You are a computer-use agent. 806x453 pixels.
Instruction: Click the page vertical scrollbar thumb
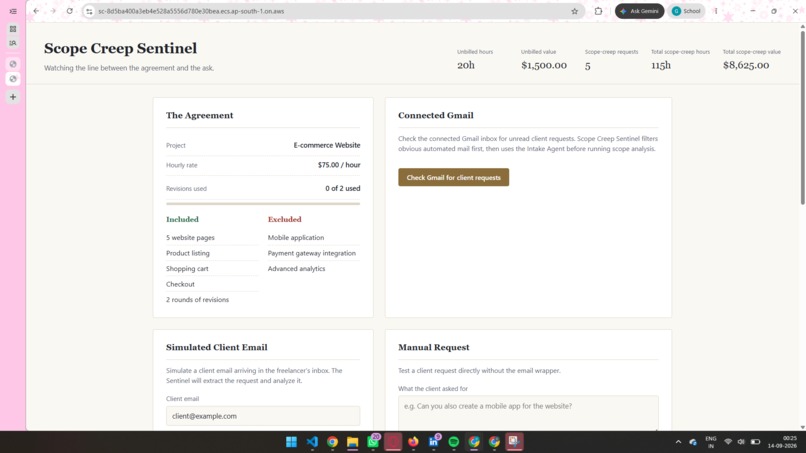802,117
